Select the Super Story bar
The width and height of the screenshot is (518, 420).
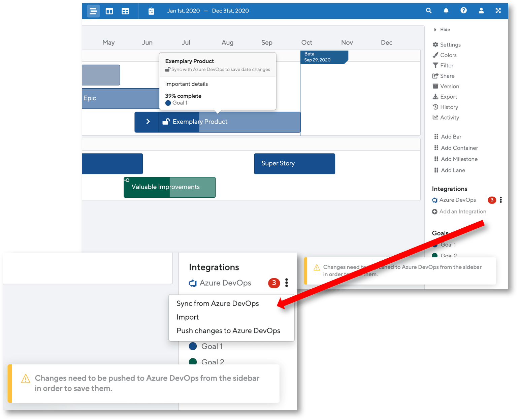coord(294,164)
